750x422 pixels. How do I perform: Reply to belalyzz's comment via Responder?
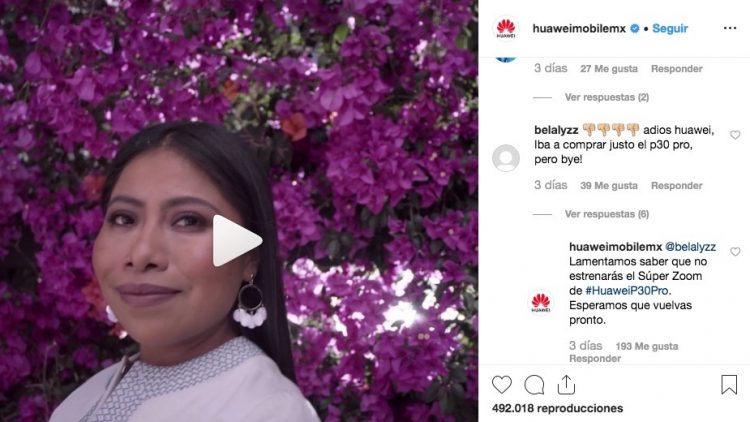tap(676, 186)
